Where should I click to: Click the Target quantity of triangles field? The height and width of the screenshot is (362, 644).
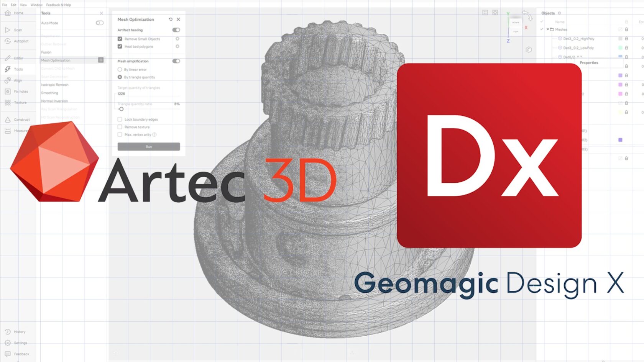click(x=148, y=93)
